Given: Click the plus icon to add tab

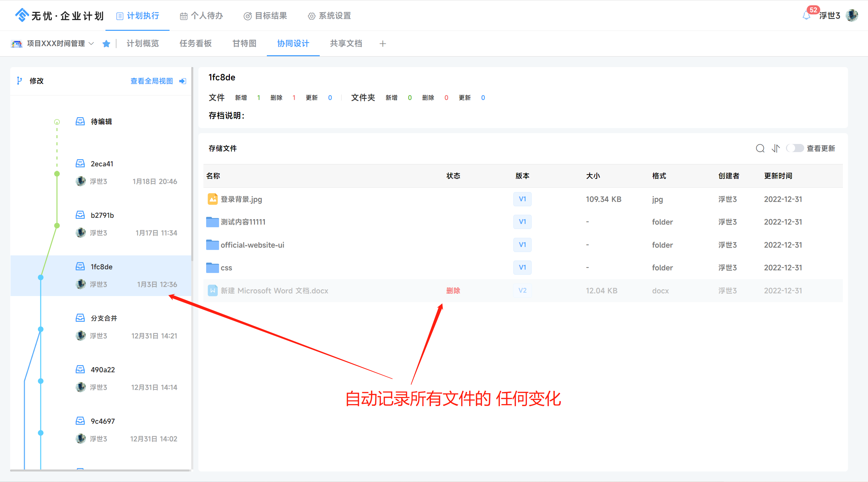Looking at the screenshot, I should [x=383, y=44].
